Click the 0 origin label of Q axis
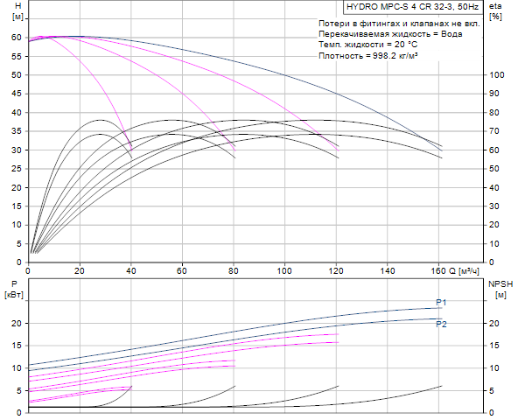The image size is (518, 420). (28, 271)
